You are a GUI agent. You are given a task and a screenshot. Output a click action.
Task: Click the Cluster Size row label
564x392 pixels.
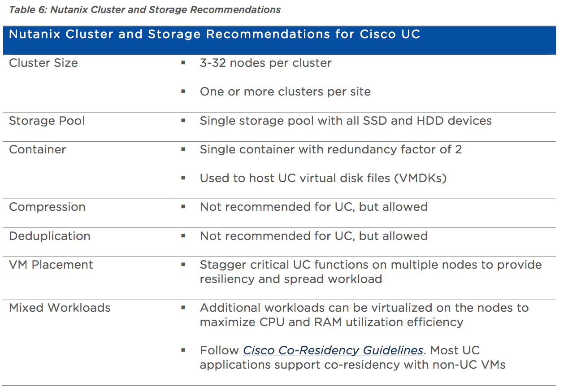(43, 63)
